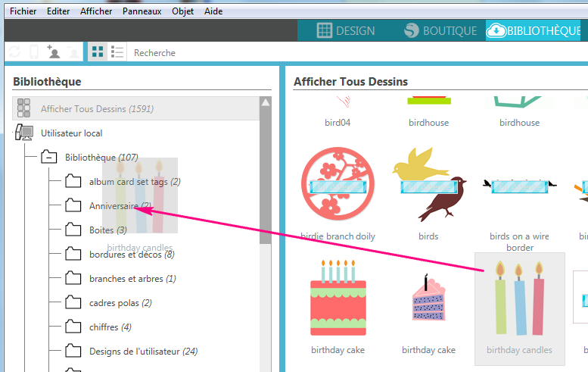Select the red layered birthday cake design

338,298
